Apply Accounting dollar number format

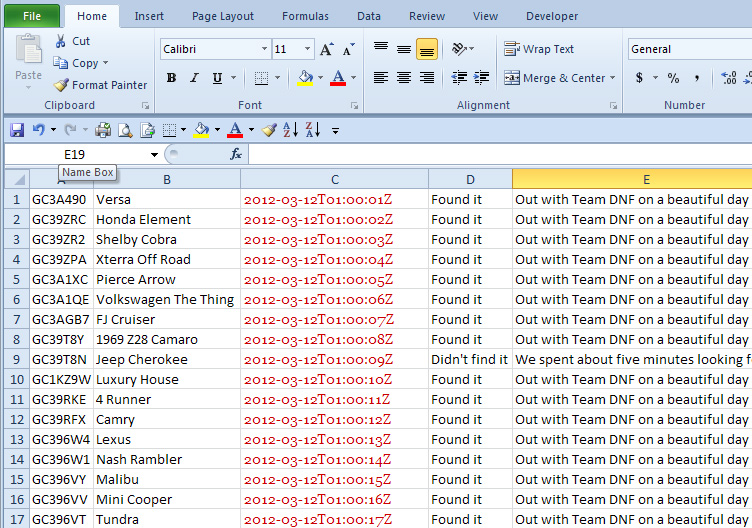coord(639,78)
